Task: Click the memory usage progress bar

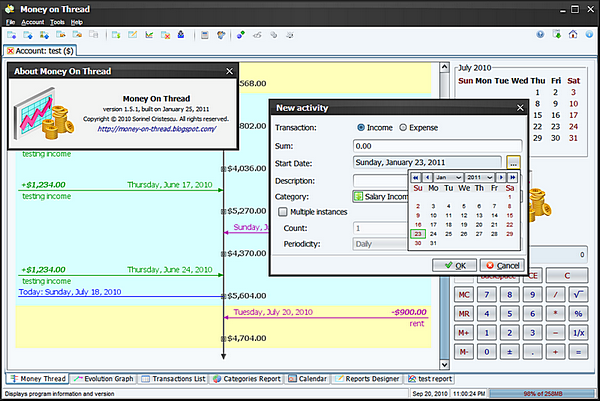Action: pyautogui.click(x=543, y=393)
